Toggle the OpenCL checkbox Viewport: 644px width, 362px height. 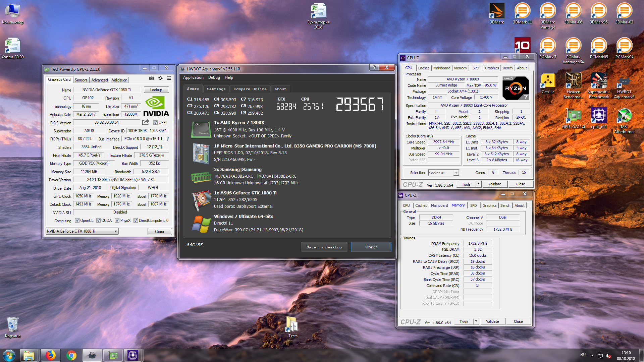tap(77, 221)
